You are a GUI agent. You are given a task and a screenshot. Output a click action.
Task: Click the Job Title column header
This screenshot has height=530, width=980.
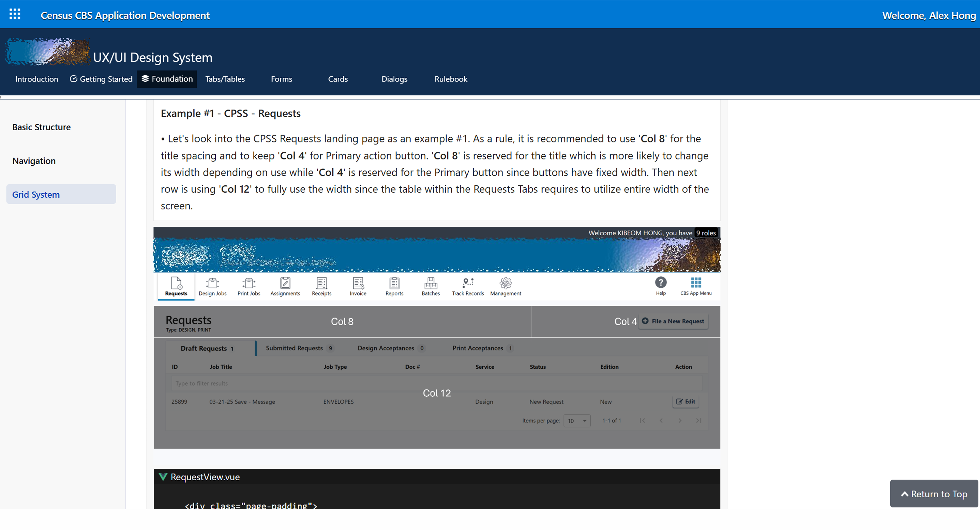(x=221, y=367)
